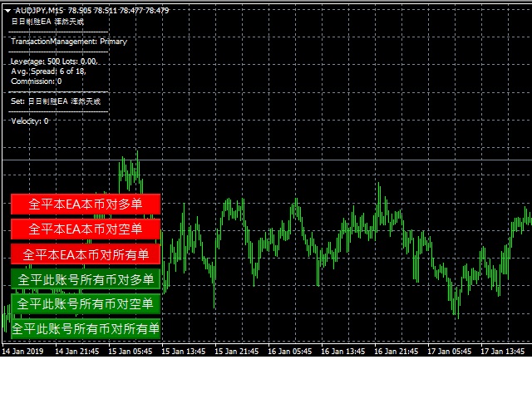Select the 16 Jan 05:45 time marker
Viewport: 532px width, 399px height.
pyautogui.click(x=289, y=352)
